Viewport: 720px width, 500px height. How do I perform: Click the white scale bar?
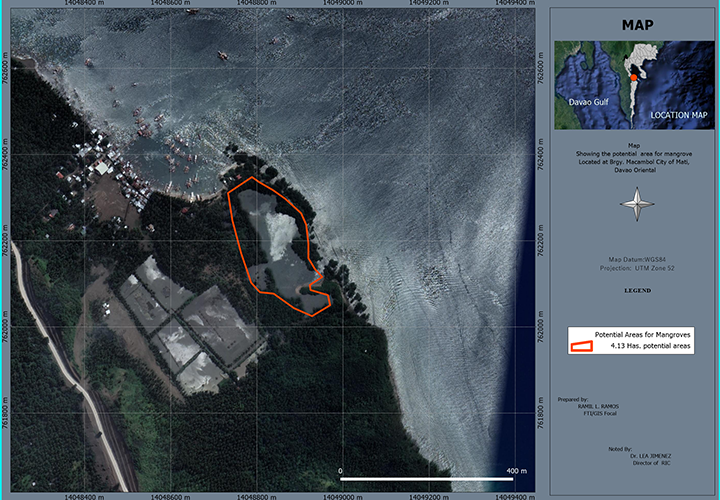(427, 479)
